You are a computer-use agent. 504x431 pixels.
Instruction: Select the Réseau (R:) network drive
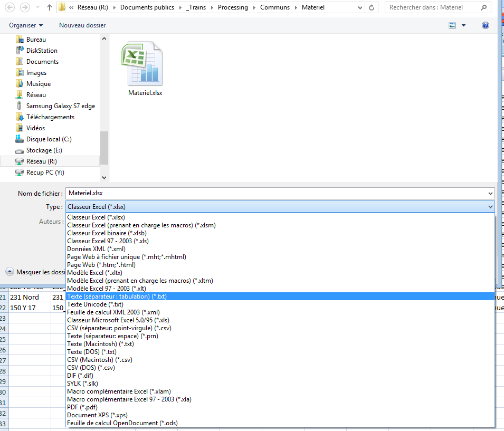point(50,161)
